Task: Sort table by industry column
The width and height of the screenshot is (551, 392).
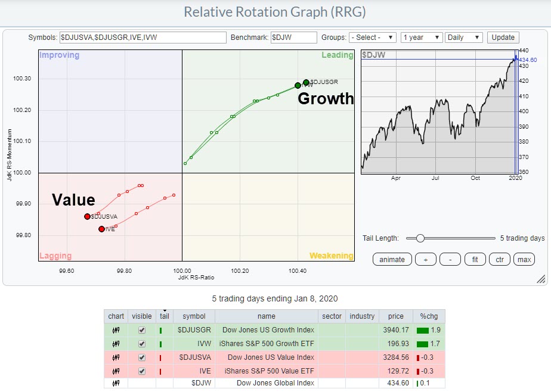Action: point(362,316)
